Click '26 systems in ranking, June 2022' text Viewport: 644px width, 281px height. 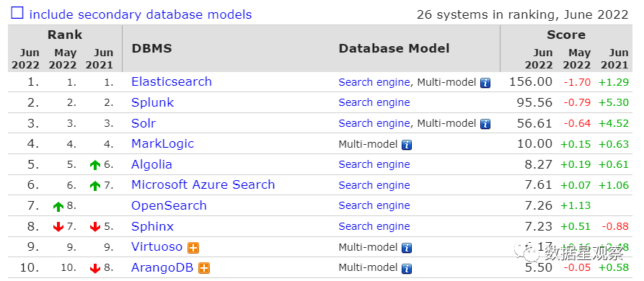coord(522,14)
